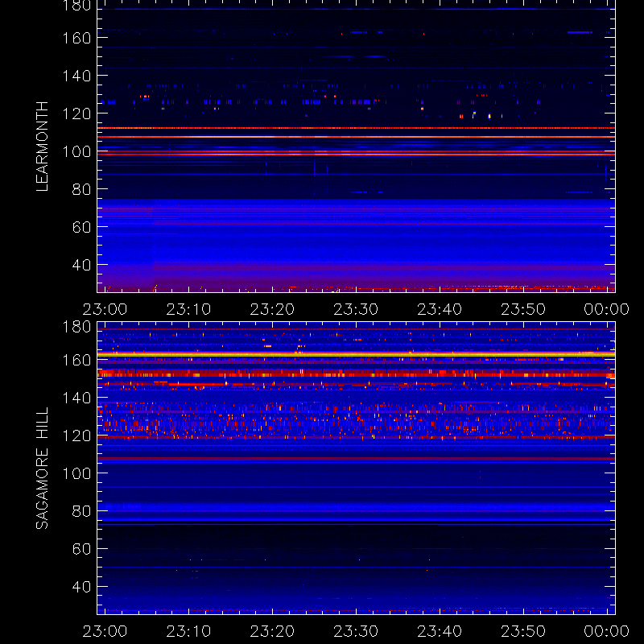Click the bright yellow band in Sagamore Hill spectrogram

pos(356,354)
